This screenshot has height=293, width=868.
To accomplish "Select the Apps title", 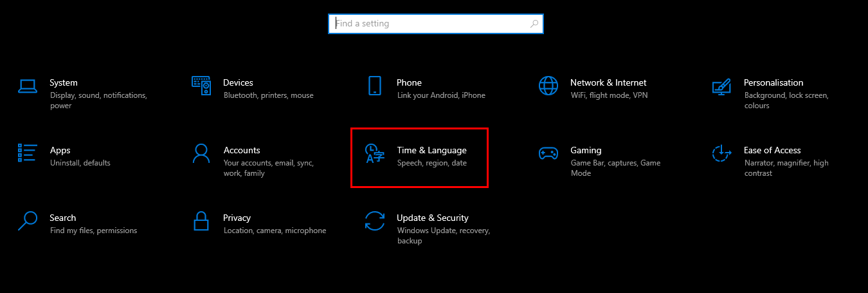I will click(x=60, y=150).
